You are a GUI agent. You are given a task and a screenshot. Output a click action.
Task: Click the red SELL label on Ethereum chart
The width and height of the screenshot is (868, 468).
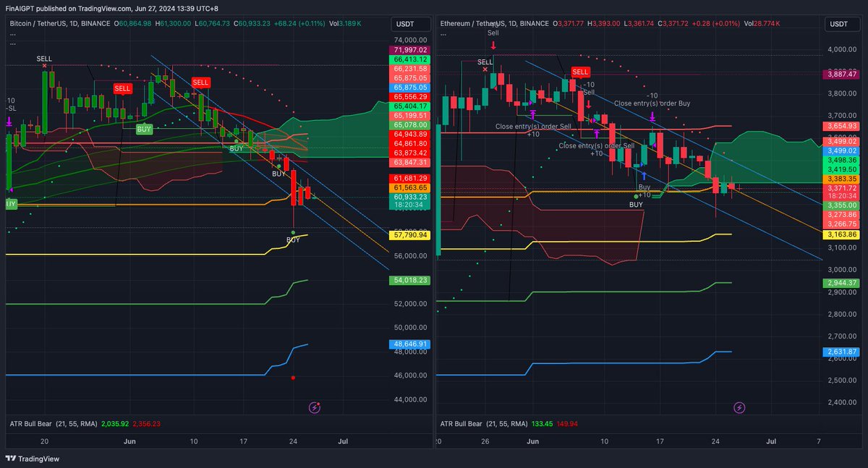point(580,72)
